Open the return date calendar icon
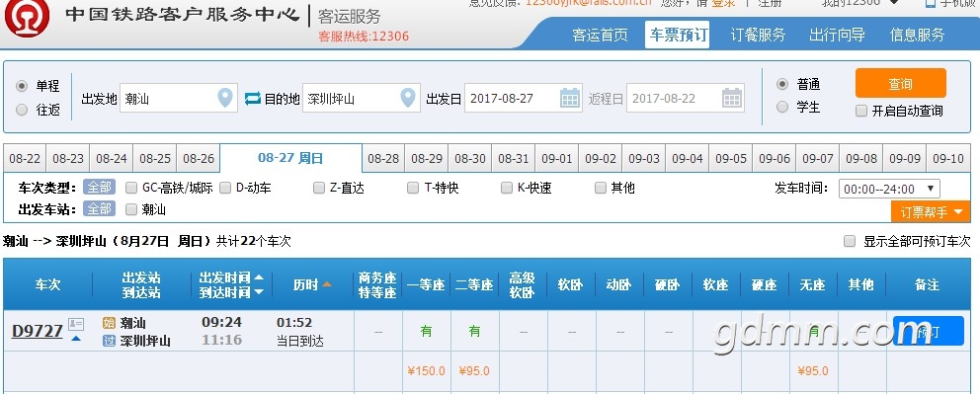 point(732,98)
